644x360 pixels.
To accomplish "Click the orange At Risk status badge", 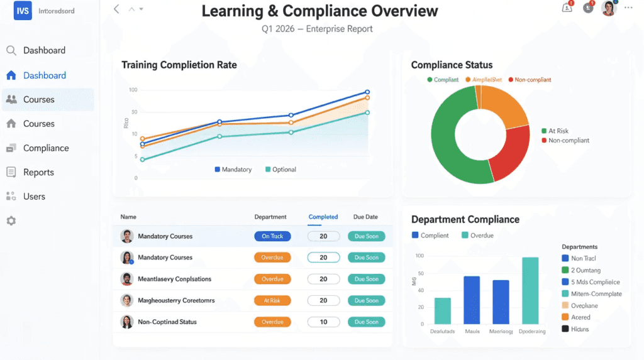I will click(272, 301).
